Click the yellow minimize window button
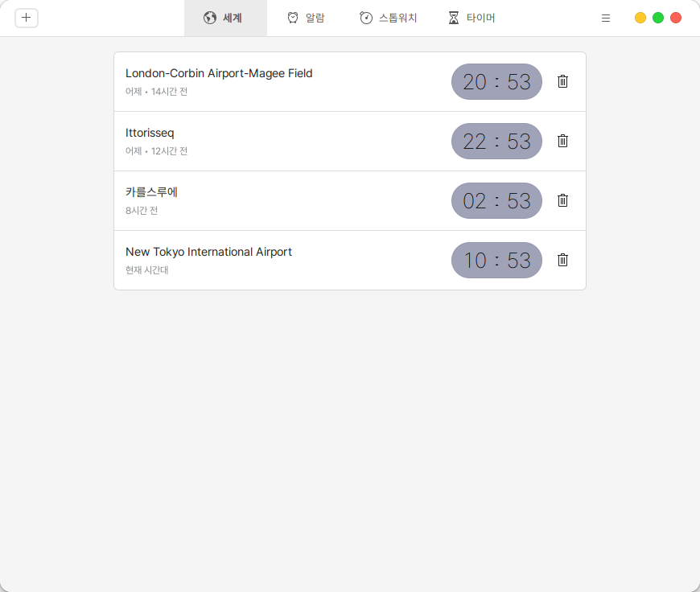 pyautogui.click(x=640, y=18)
